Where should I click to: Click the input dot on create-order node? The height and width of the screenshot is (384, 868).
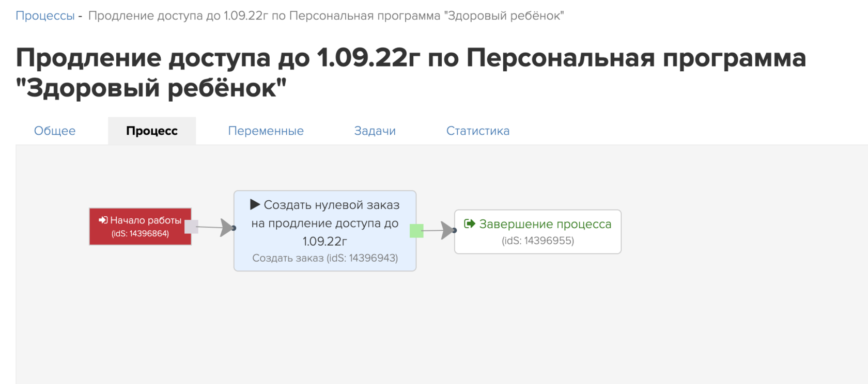(234, 228)
